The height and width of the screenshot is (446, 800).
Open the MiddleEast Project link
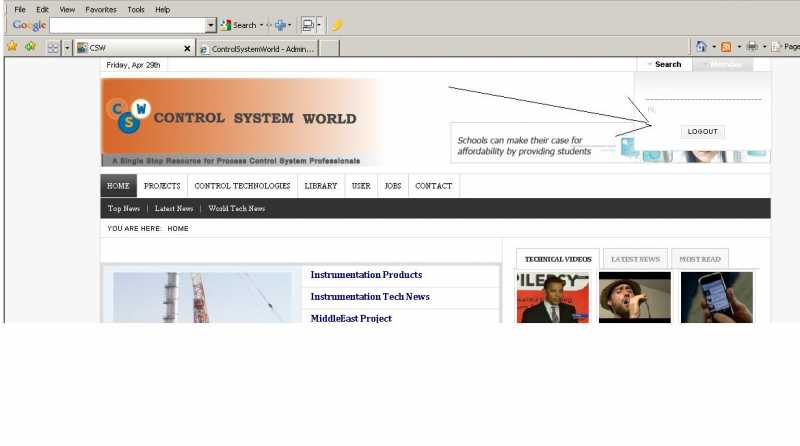point(351,318)
